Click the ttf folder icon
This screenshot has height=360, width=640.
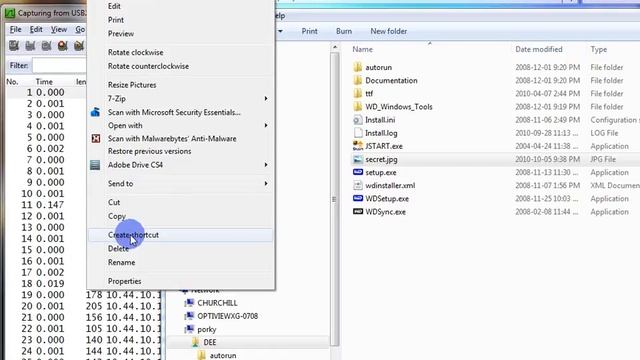point(358,93)
